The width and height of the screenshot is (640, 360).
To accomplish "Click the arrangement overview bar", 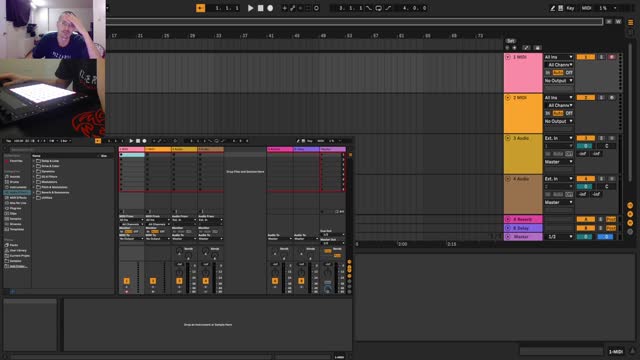I will (x=354, y=22).
